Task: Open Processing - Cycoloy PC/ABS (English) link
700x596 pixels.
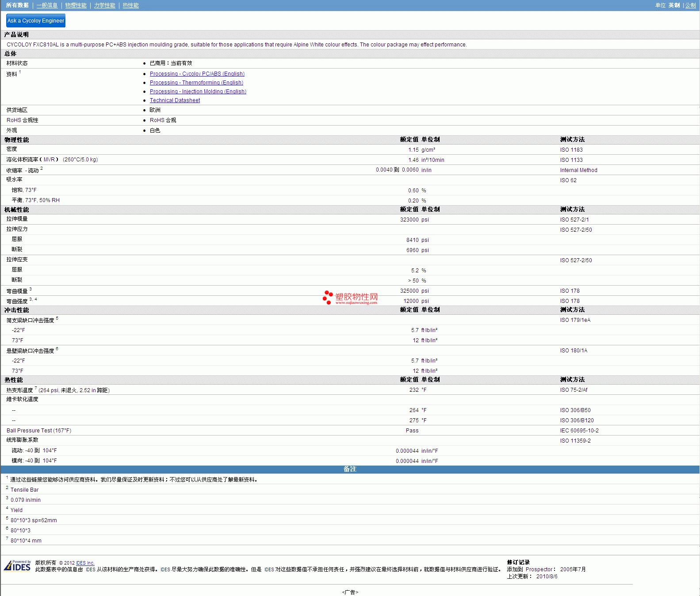Action: point(197,74)
